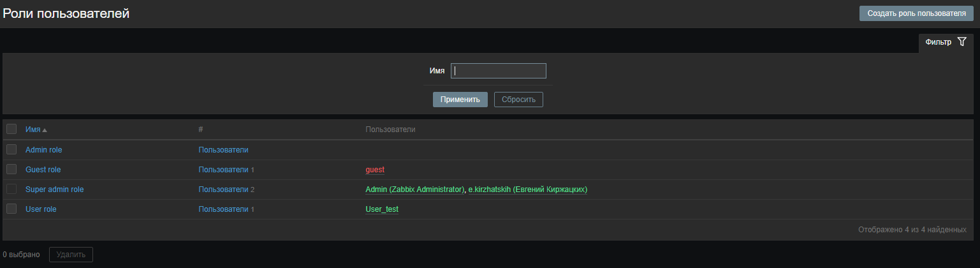Tick the select-all checkbox in table header
980x268 pixels.
11,130
